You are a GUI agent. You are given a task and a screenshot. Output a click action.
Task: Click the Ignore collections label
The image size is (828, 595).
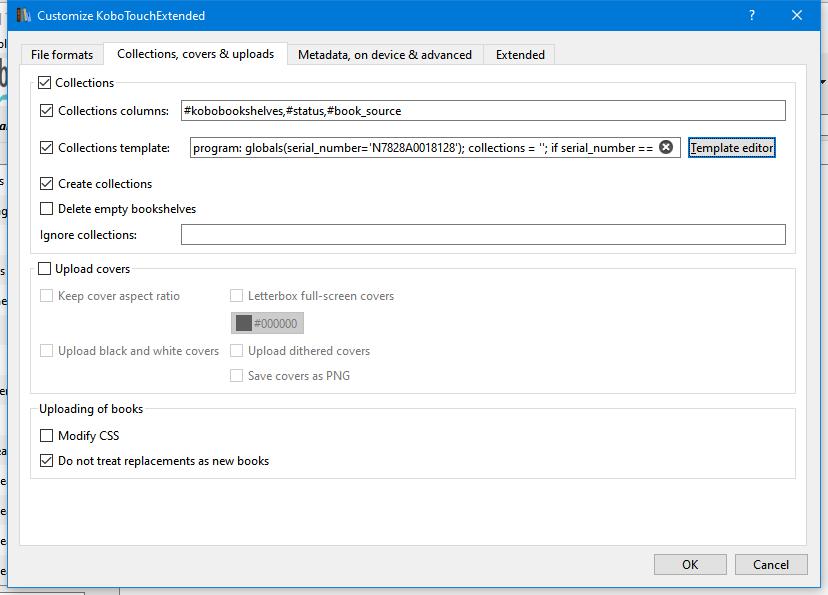click(88, 234)
